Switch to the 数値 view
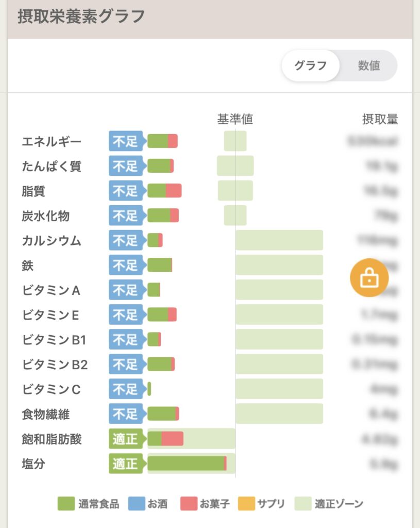This screenshot has width=420, height=528. point(369,65)
